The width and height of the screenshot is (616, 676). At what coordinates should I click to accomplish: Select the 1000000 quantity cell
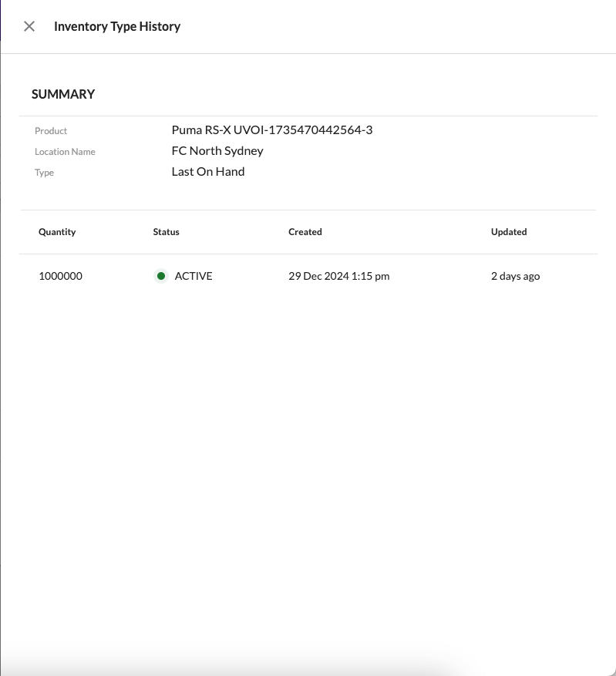click(x=60, y=276)
